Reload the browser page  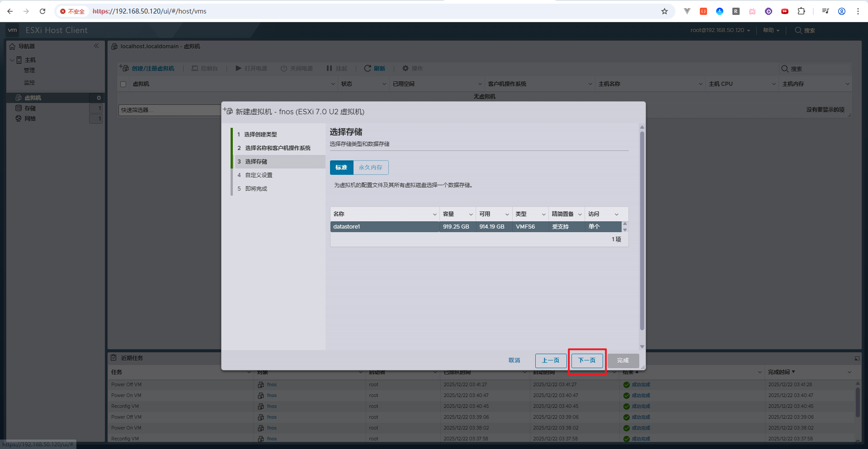tap(42, 11)
